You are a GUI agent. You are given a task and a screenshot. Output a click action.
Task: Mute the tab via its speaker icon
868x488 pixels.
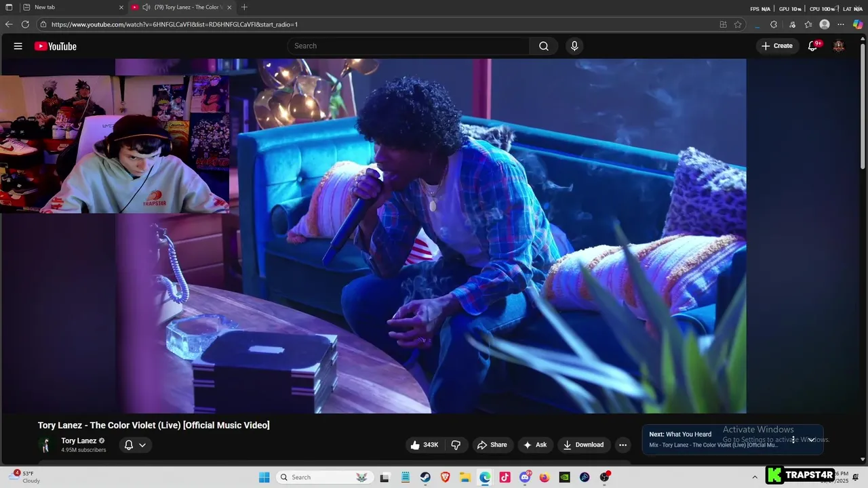pos(146,7)
